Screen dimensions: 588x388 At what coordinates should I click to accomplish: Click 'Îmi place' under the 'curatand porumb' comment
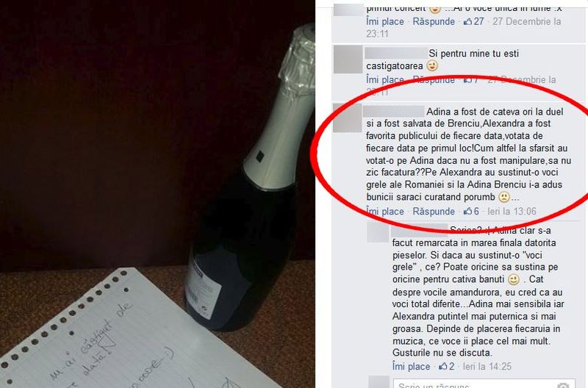(x=384, y=212)
